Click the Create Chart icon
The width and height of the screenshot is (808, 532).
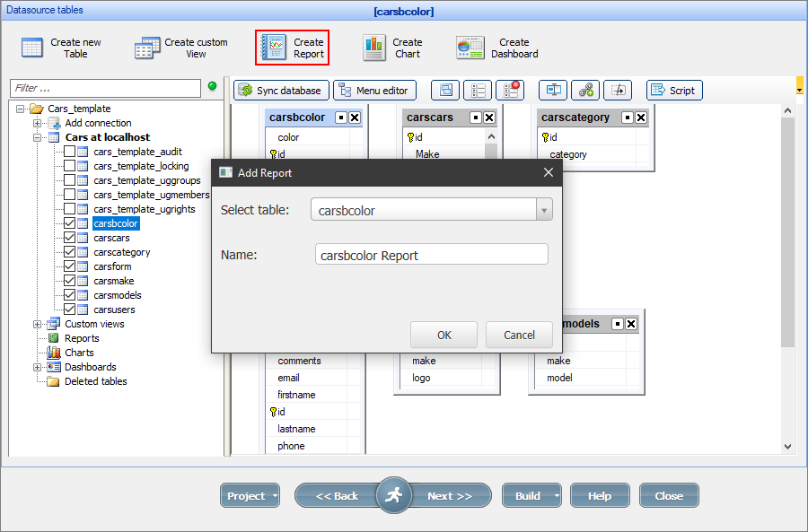click(x=374, y=48)
